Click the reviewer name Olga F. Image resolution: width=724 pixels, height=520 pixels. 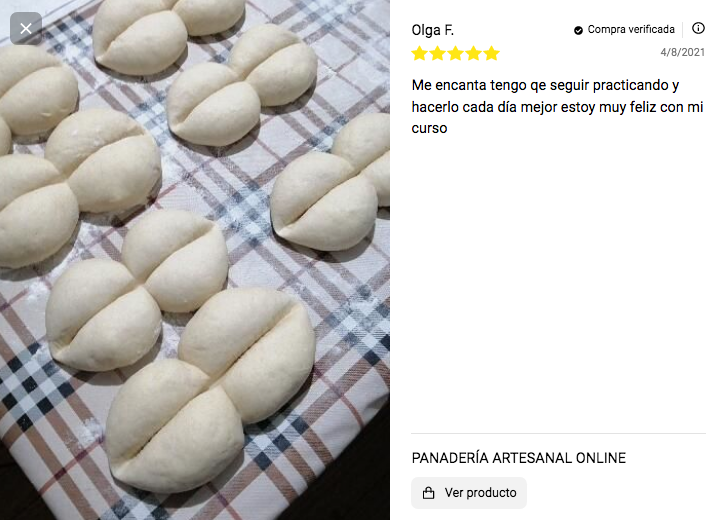pyautogui.click(x=433, y=30)
